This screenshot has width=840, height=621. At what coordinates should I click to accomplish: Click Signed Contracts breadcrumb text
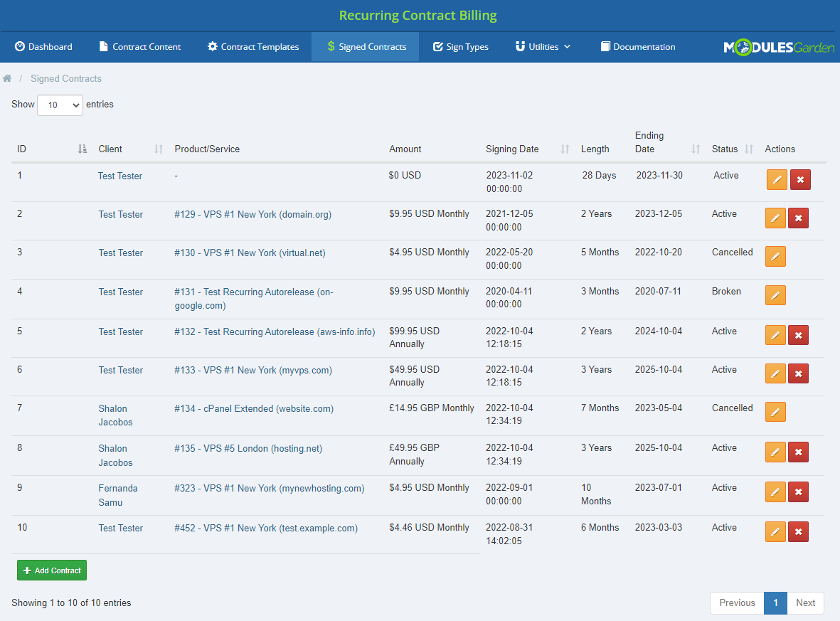coord(66,79)
